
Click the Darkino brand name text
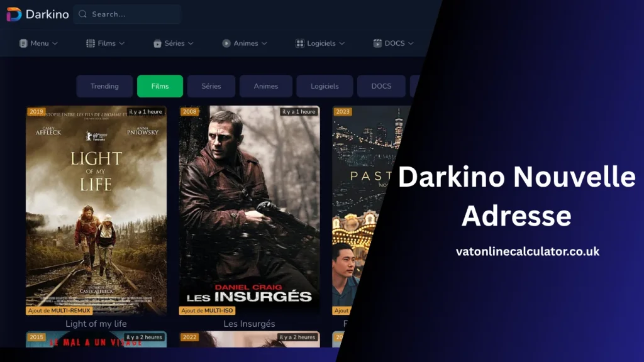click(x=47, y=14)
